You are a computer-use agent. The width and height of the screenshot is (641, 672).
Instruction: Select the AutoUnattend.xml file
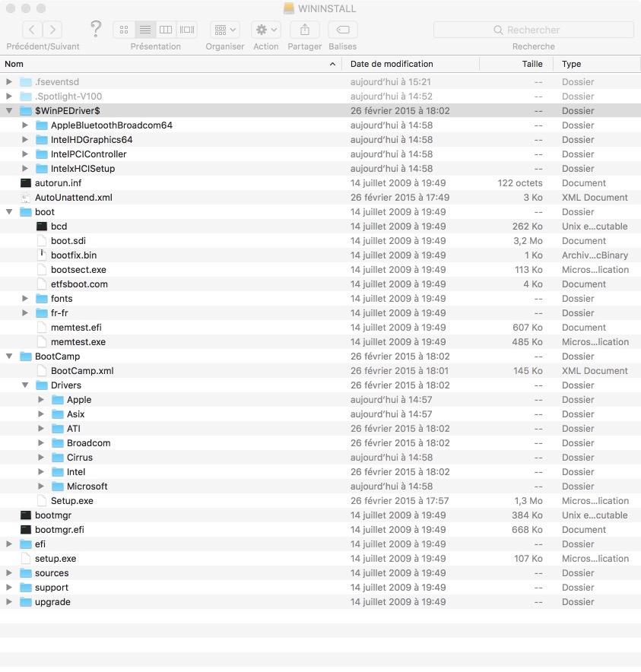click(73, 198)
